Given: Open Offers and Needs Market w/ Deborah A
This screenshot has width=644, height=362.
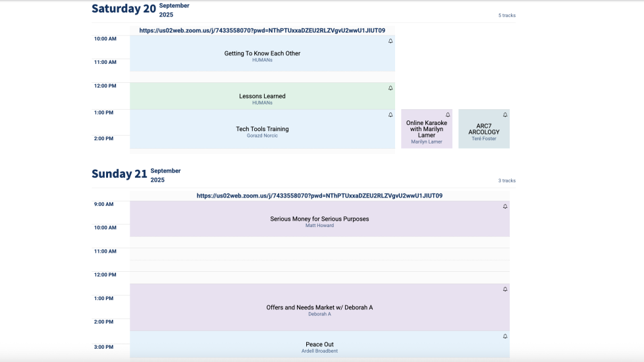Looking at the screenshot, I should pos(319,307).
